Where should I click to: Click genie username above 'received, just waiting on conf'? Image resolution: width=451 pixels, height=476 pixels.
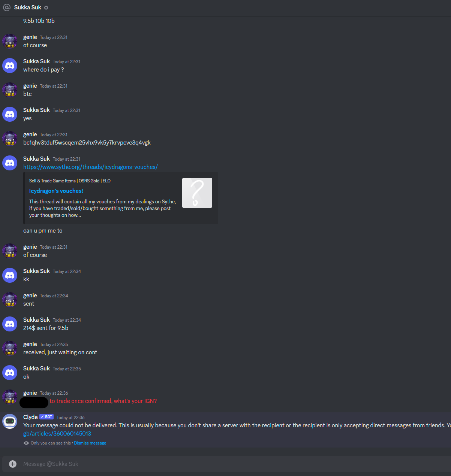coord(30,344)
